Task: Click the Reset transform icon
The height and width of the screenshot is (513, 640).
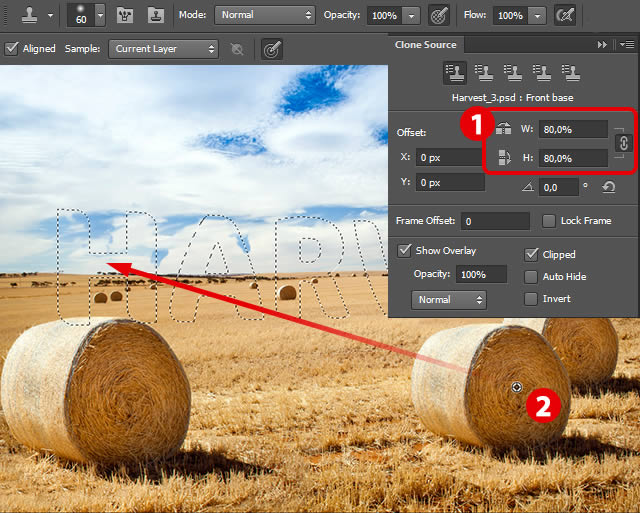Action: click(x=608, y=187)
